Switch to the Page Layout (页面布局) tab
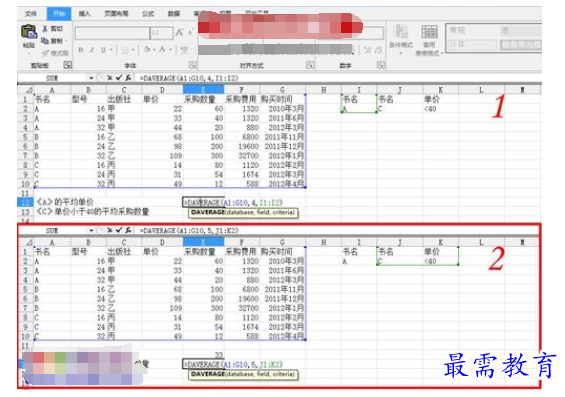This screenshot has width=565, height=397. pyautogui.click(x=116, y=14)
